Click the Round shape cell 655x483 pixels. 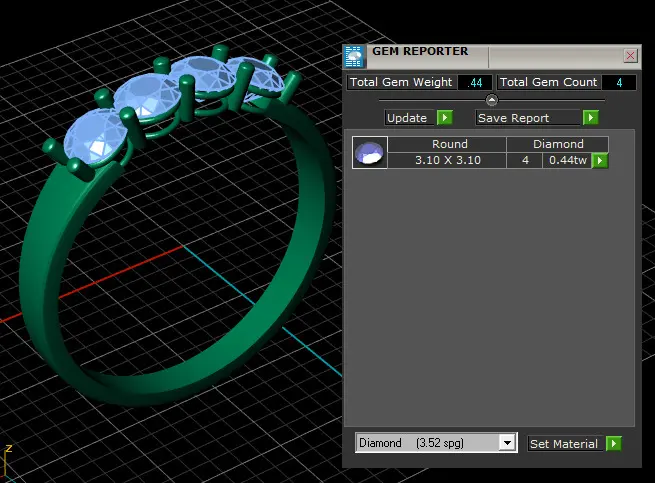pos(447,144)
